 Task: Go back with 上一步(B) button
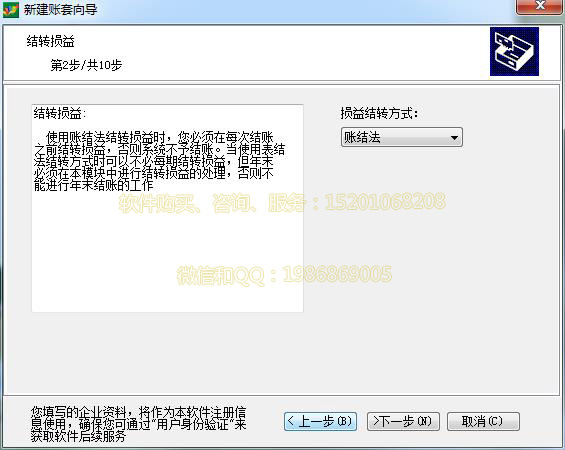coord(320,421)
